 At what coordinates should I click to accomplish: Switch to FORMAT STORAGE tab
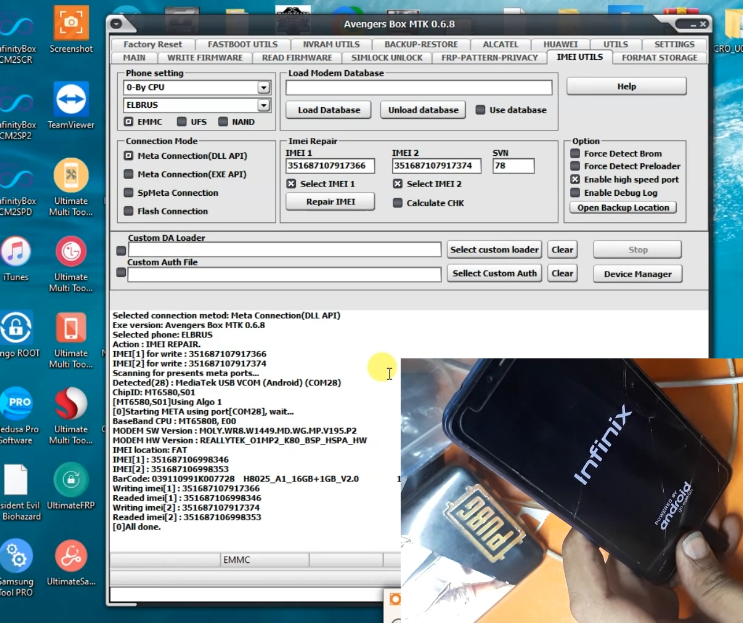pos(659,58)
